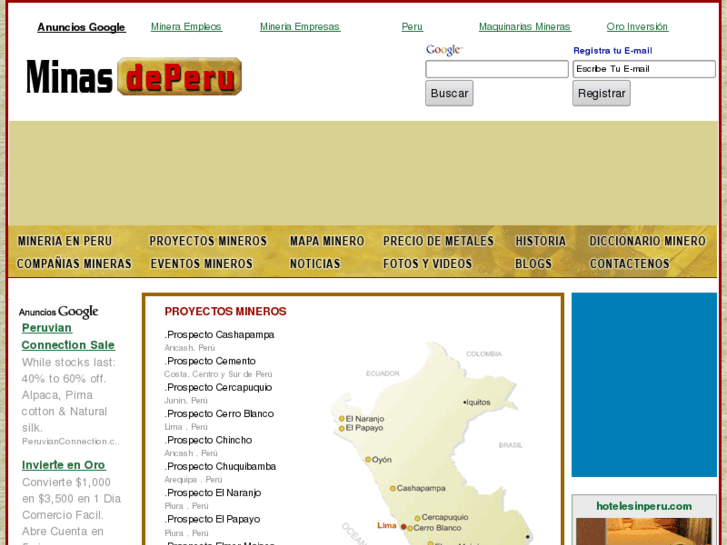Click the blue advertisement banner on the right
The image size is (727, 545).
coord(644,385)
